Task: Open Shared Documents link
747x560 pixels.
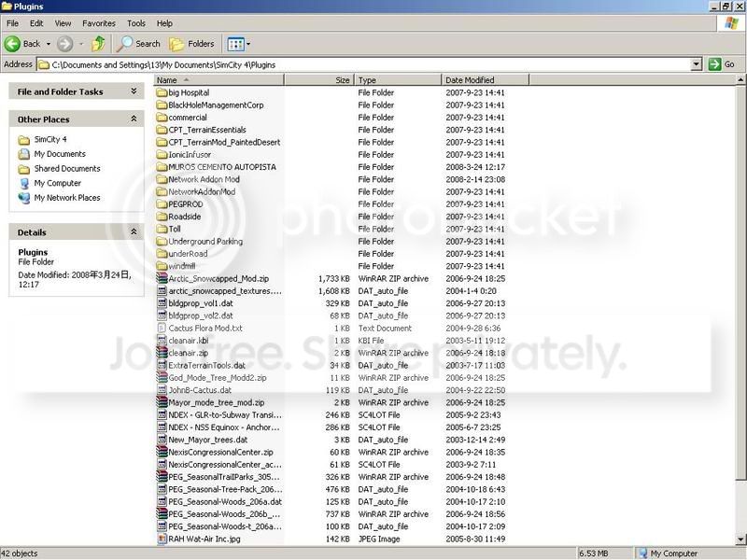Action: pos(67,169)
